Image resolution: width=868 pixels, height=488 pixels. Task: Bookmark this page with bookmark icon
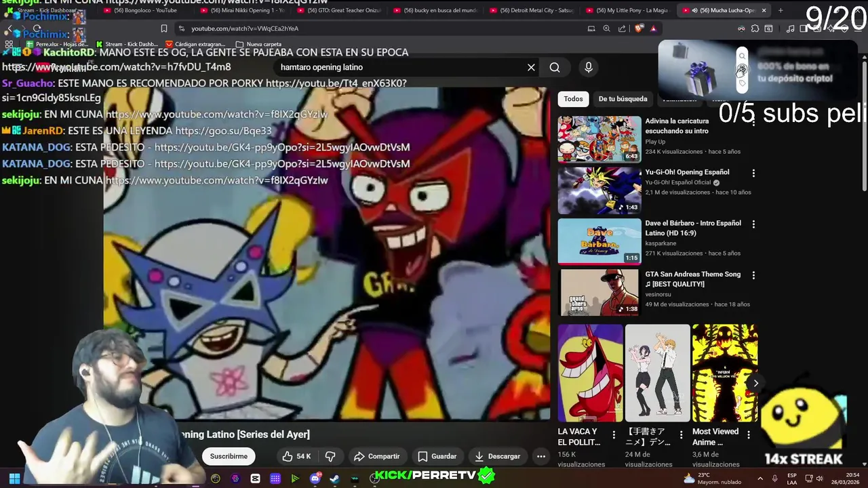pos(163,28)
